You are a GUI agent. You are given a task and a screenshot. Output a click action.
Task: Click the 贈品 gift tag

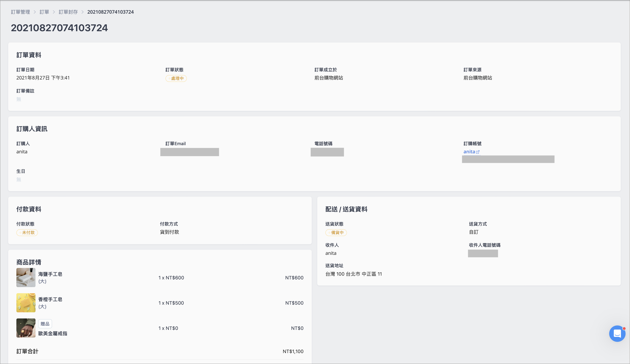click(45, 324)
